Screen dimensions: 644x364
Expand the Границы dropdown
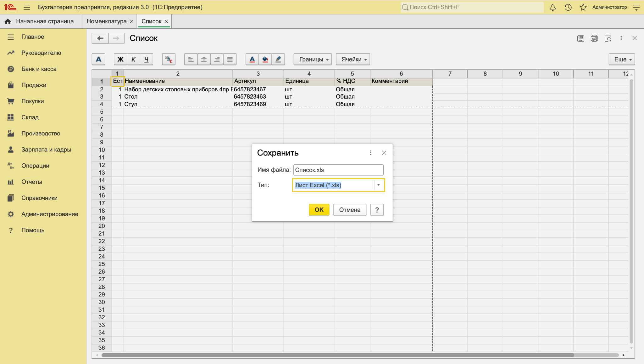pos(313,59)
